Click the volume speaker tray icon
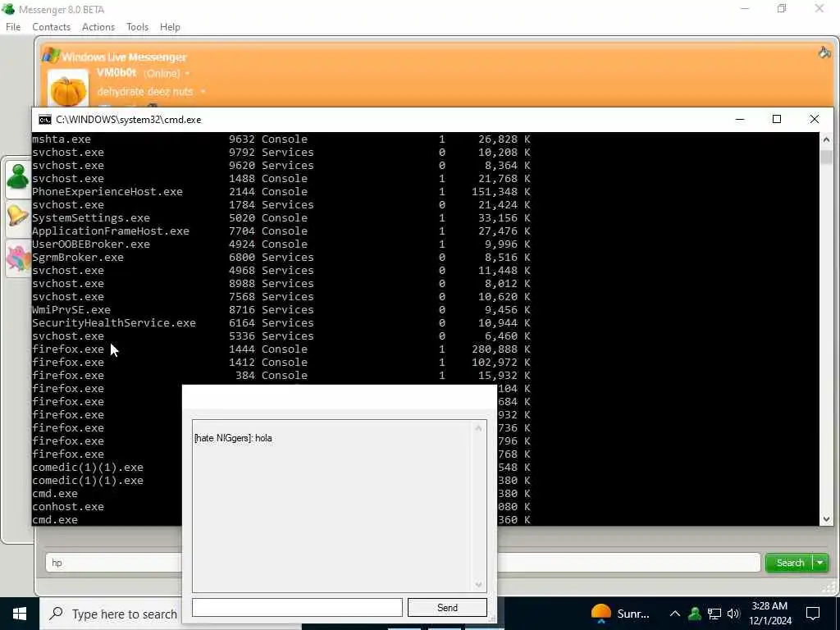 (733, 614)
